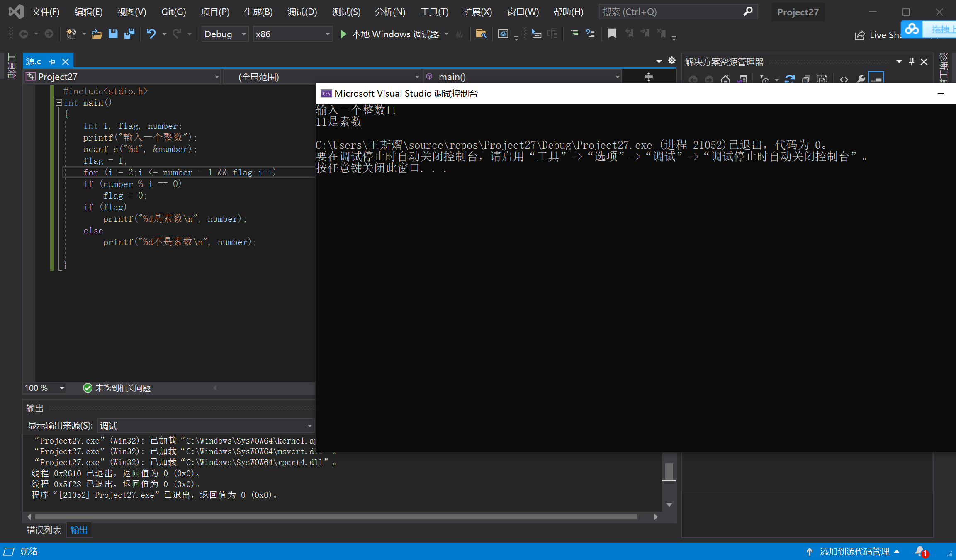The width and height of the screenshot is (956, 560).
Task: Click the Solution Explorer home icon
Action: 725,79
